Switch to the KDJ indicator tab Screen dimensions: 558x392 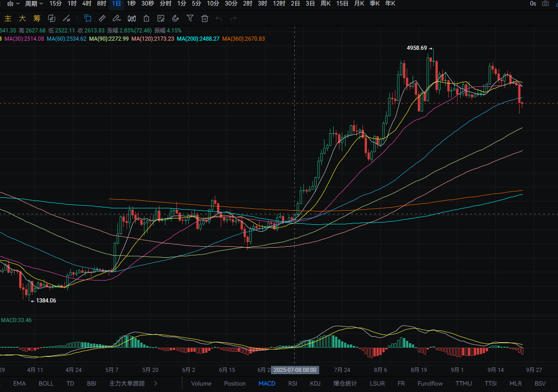pos(315,383)
